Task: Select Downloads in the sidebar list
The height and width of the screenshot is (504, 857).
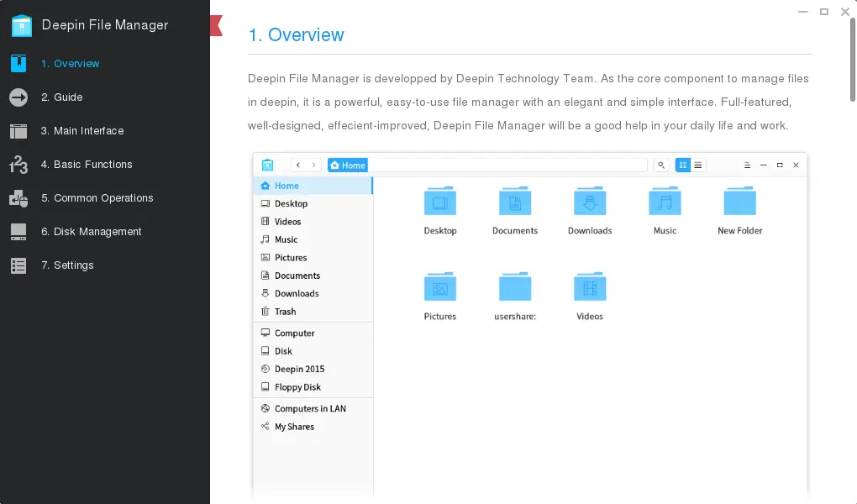Action: 313,293
